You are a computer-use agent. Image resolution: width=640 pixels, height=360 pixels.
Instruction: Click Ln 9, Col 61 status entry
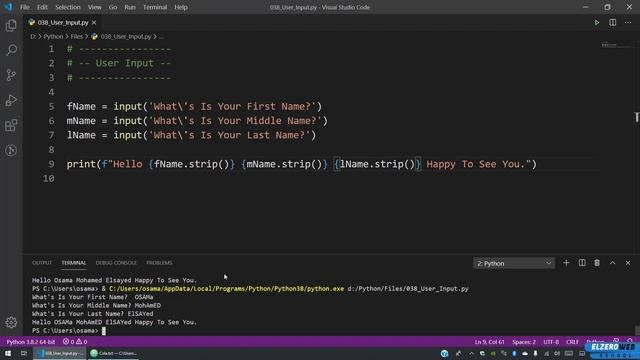[490, 342]
